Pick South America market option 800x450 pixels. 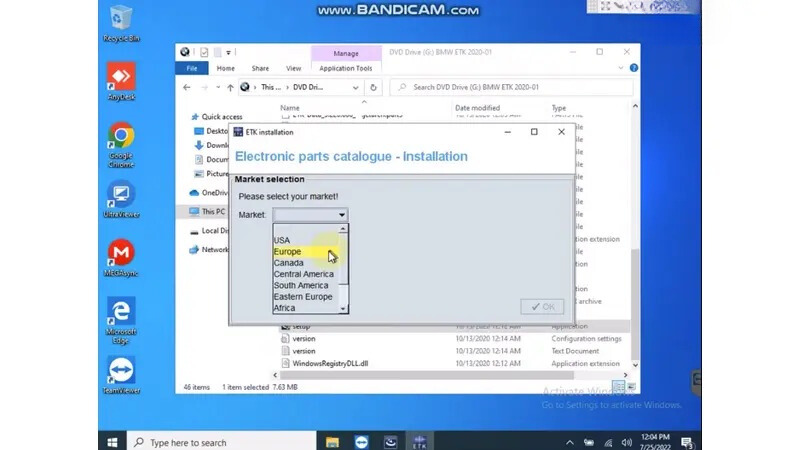coord(301,286)
